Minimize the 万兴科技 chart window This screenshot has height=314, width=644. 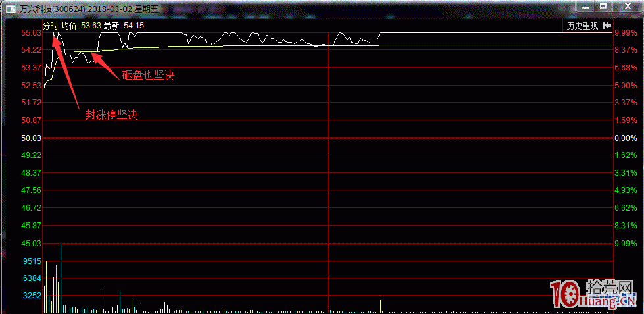tap(586, 7)
